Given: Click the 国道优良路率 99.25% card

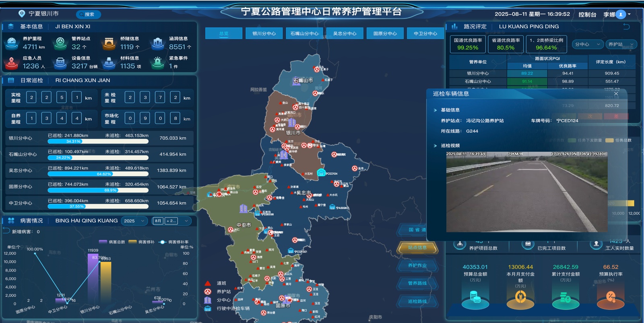Looking at the screenshot, I should point(468,44).
